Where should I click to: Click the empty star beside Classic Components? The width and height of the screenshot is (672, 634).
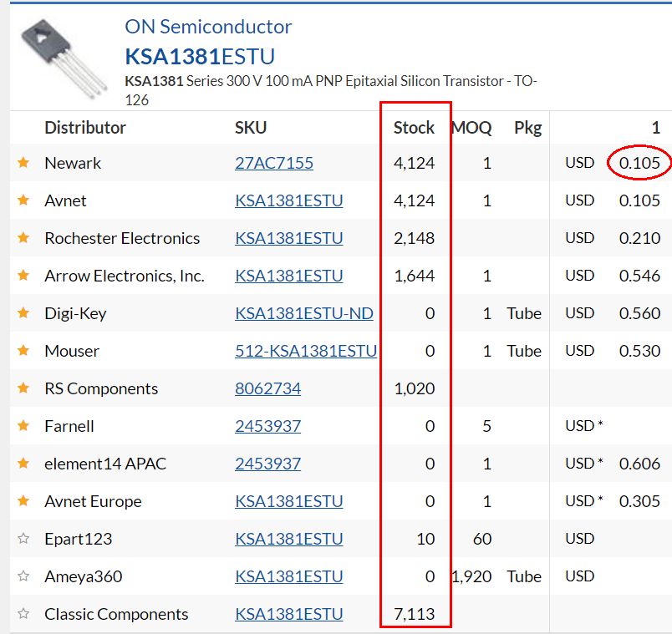pos(23,614)
